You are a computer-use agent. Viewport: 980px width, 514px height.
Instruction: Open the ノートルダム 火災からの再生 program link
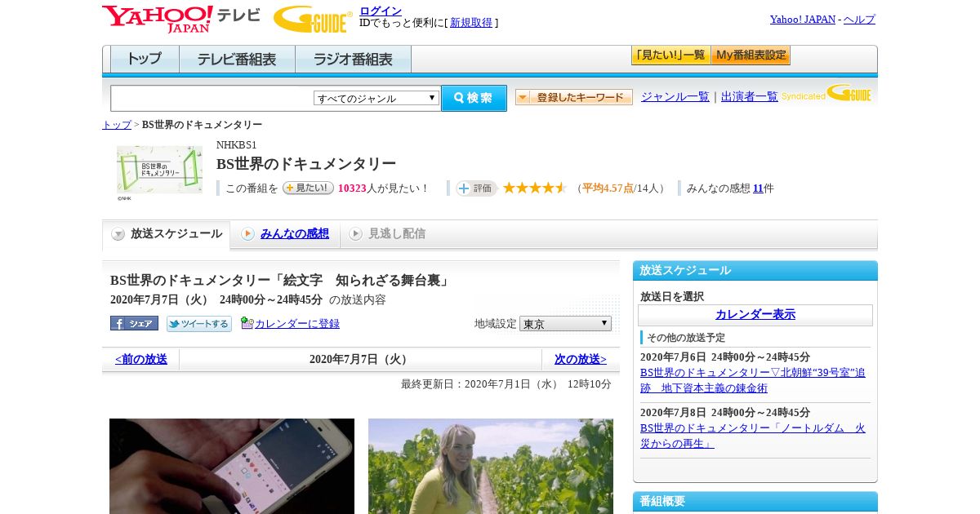[753, 436]
